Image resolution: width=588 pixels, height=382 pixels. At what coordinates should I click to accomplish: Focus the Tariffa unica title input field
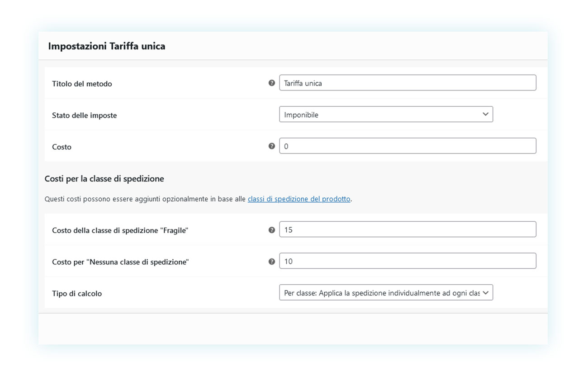408,83
